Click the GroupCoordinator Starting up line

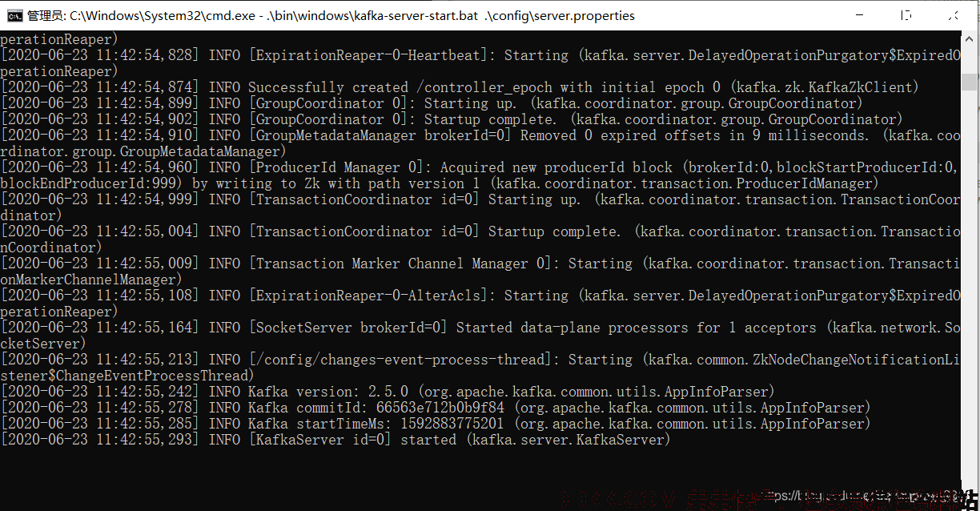[x=432, y=103]
